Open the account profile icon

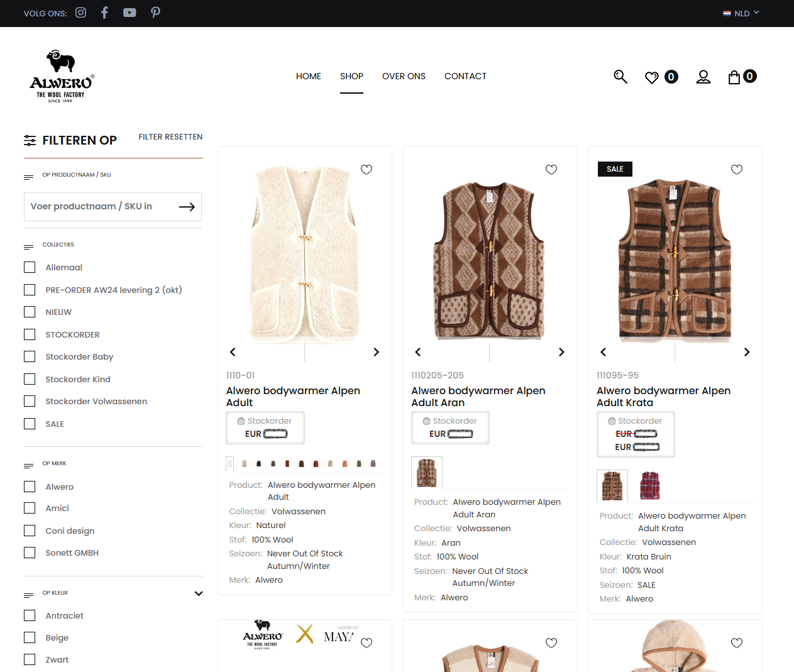coord(703,76)
